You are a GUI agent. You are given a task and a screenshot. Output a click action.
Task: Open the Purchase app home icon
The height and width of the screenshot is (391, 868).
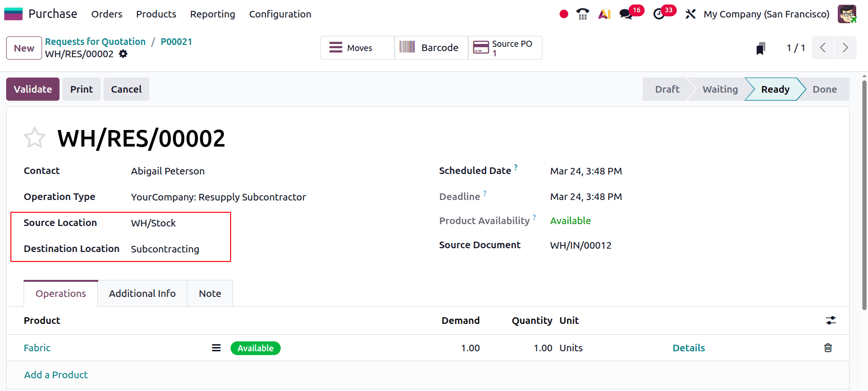point(13,14)
